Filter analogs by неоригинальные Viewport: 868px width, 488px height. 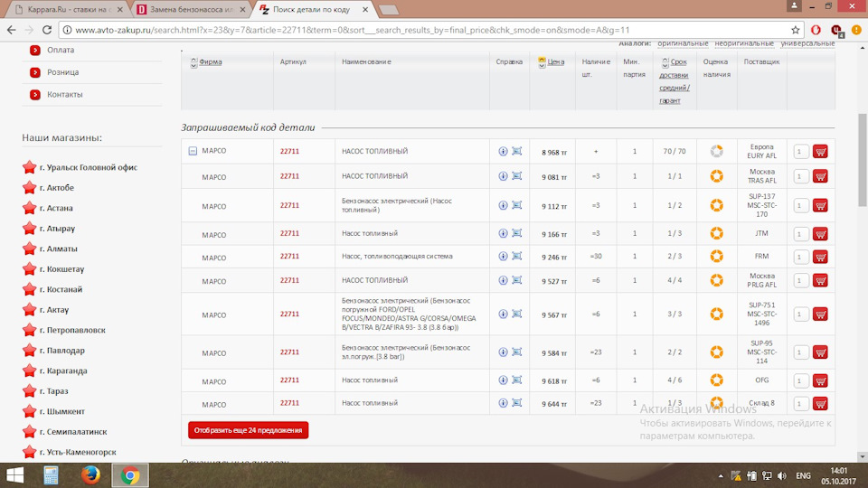pyautogui.click(x=744, y=43)
